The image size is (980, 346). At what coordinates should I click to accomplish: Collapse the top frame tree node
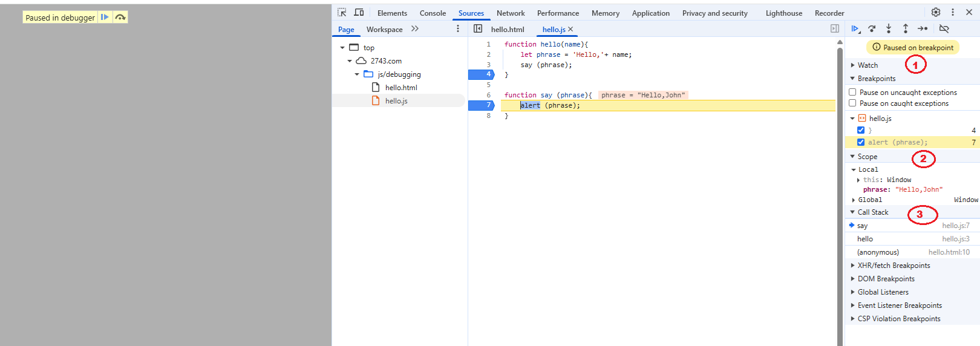pos(342,47)
